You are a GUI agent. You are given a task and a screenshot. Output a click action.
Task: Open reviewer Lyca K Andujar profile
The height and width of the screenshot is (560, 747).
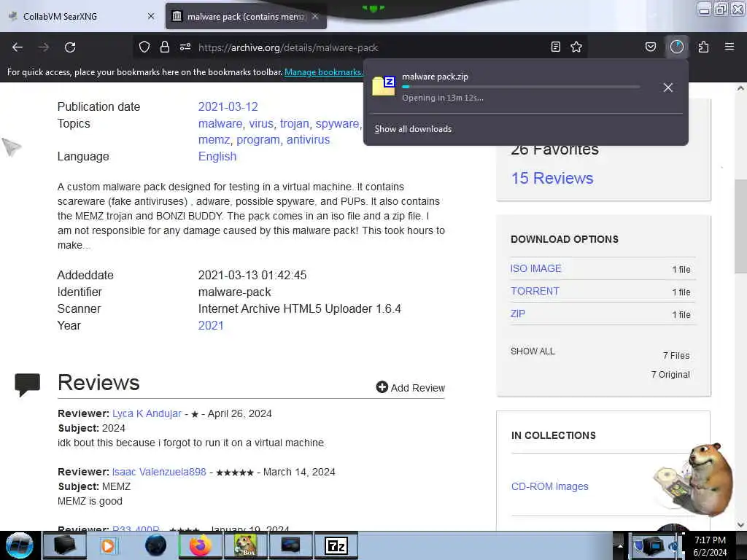pos(147,414)
